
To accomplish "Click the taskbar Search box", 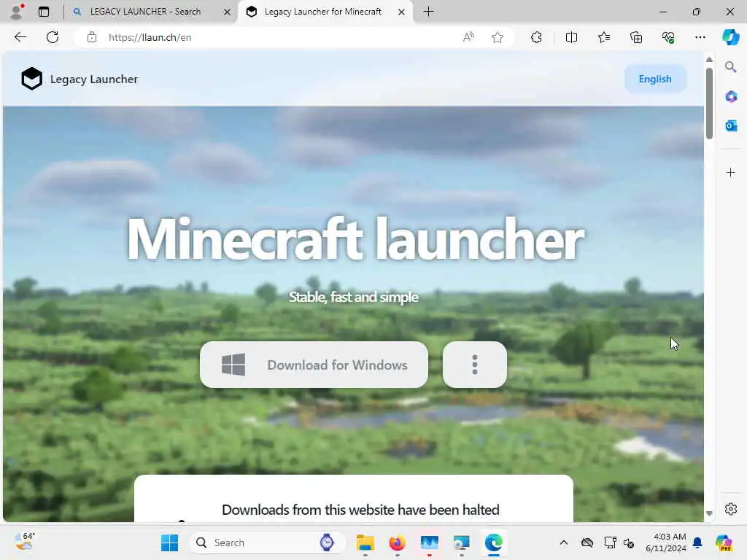I will pyautogui.click(x=267, y=542).
